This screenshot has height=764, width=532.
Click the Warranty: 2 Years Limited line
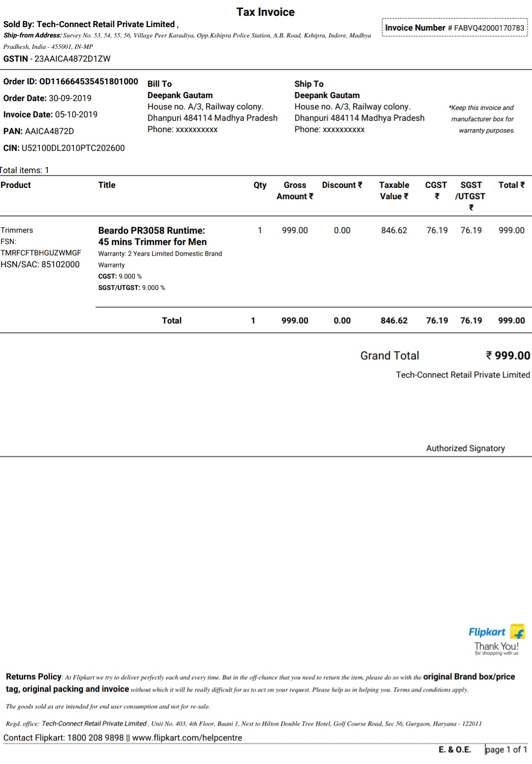(x=160, y=259)
